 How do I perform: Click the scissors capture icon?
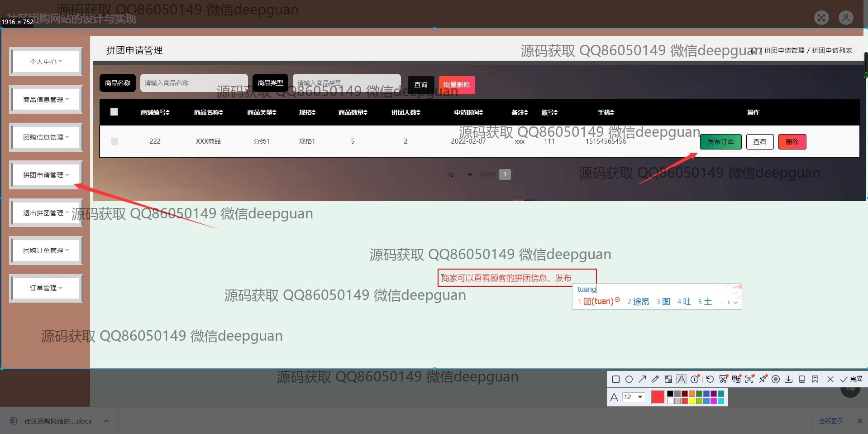coord(723,379)
